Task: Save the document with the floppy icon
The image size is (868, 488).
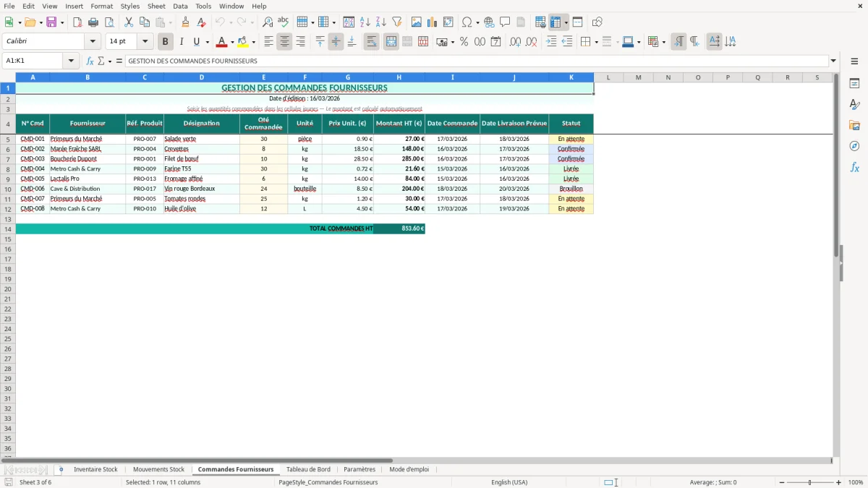Action: coord(51,22)
